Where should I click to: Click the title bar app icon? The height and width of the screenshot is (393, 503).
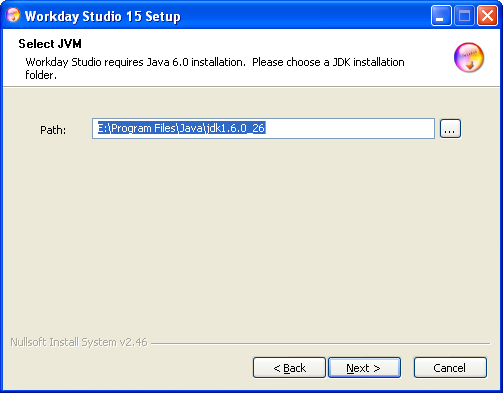tap(13, 15)
